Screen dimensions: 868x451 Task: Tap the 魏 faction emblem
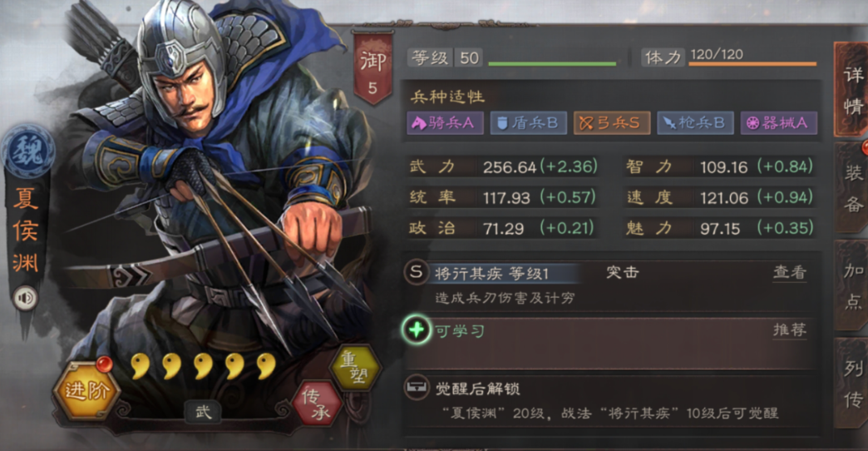[27, 151]
